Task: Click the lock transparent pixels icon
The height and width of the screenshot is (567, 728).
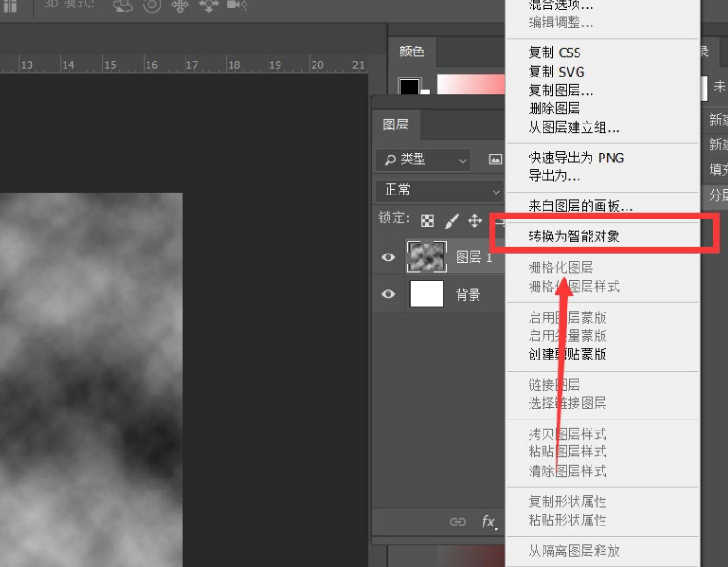Action: pos(427,221)
